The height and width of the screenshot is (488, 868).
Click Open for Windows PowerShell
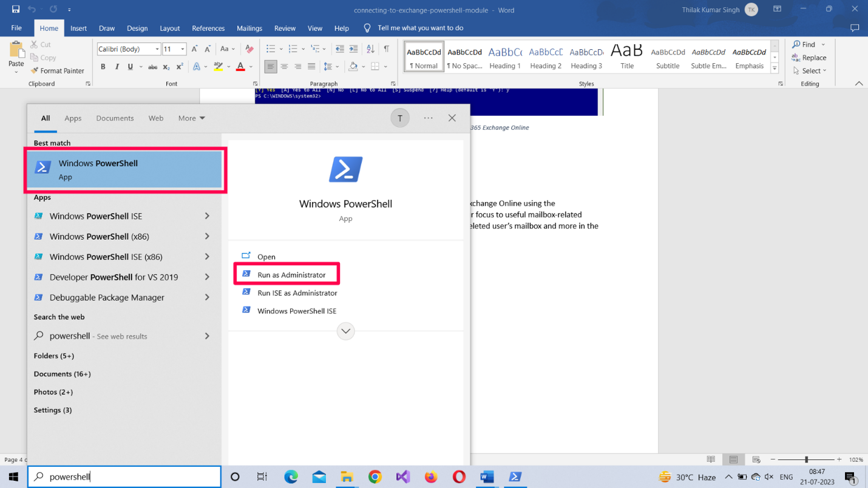pos(266,257)
